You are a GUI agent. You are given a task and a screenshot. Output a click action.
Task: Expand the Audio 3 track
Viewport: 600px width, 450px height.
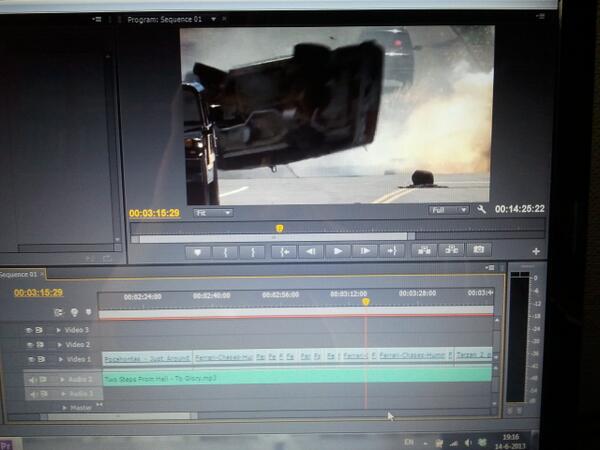pyautogui.click(x=64, y=394)
